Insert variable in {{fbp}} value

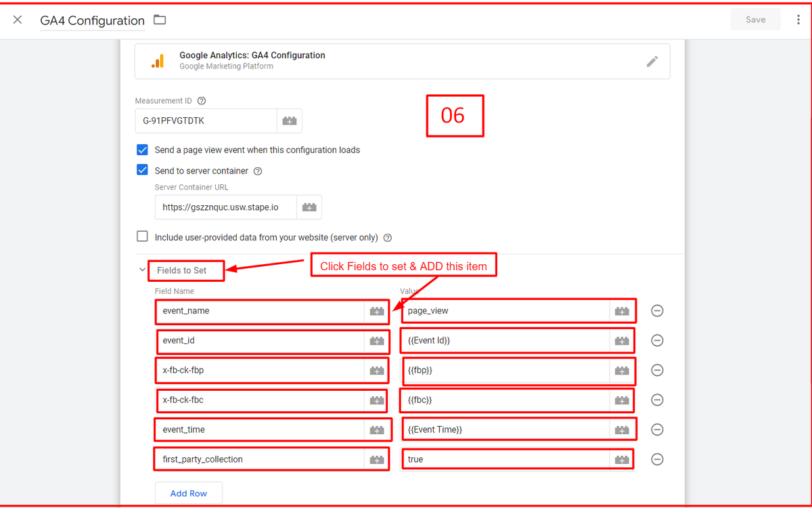[622, 371]
